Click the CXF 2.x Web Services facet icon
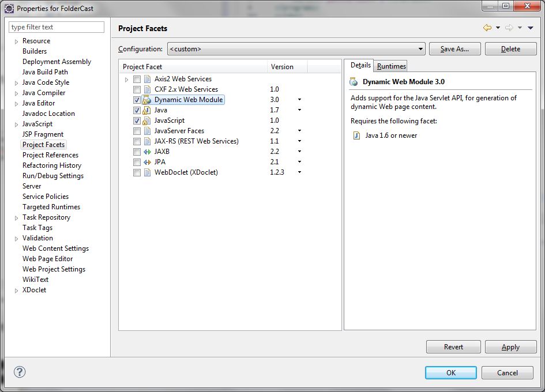The image size is (545, 392). 148,89
